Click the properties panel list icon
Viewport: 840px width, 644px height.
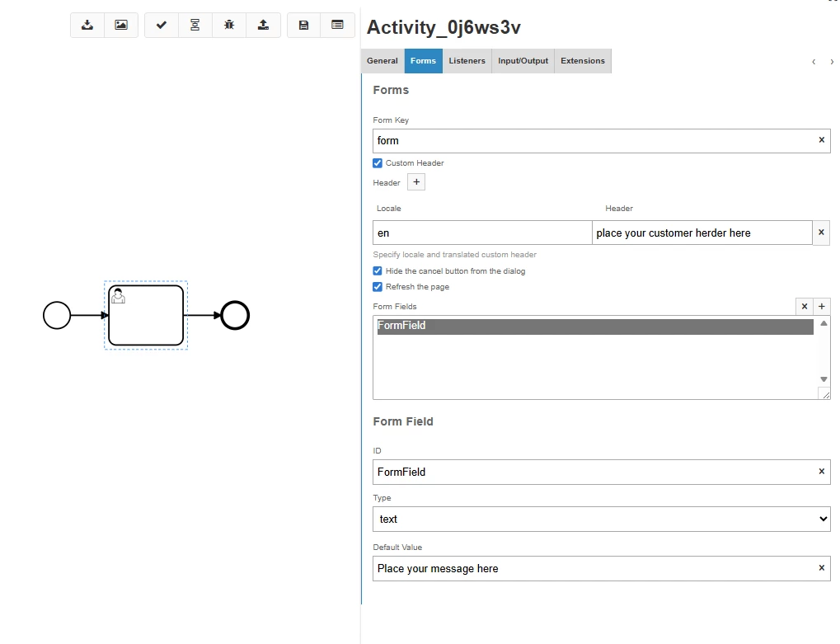[x=337, y=26]
